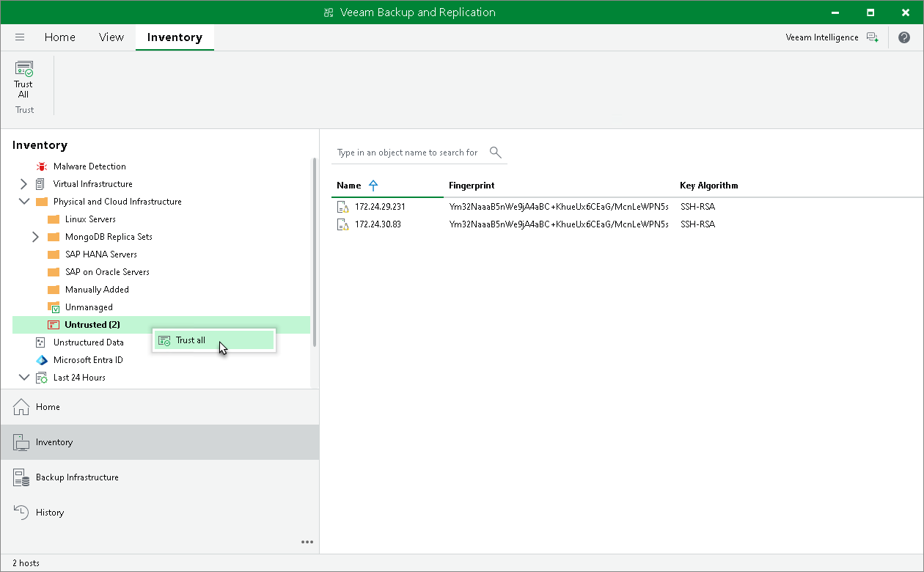The height and width of the screenshot is (572, 924).
Task: Collapse Physical and Cloud Infrastructure node
Action: tap(23, 202)
